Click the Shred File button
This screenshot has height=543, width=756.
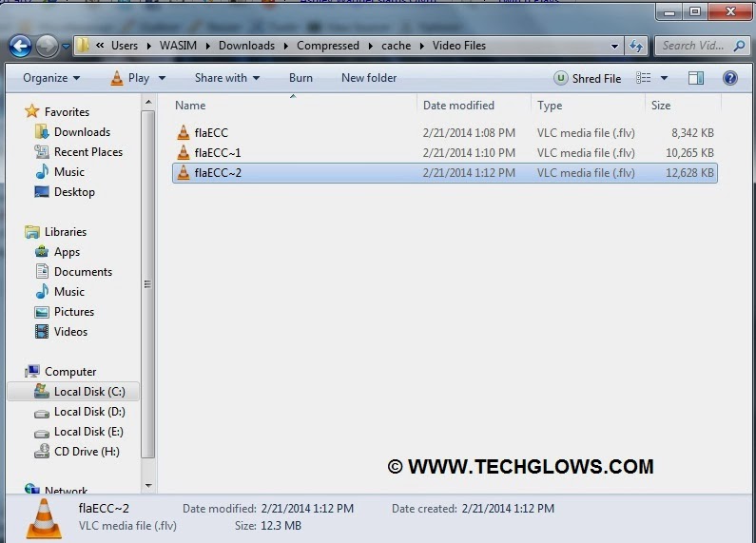point(588,79)
